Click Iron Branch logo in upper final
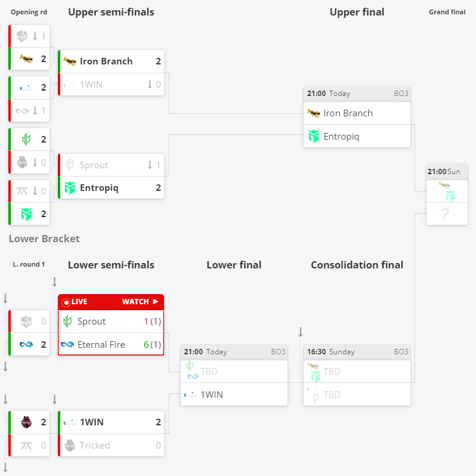Screen dimensions: 476x476 (x=314, y=113)
